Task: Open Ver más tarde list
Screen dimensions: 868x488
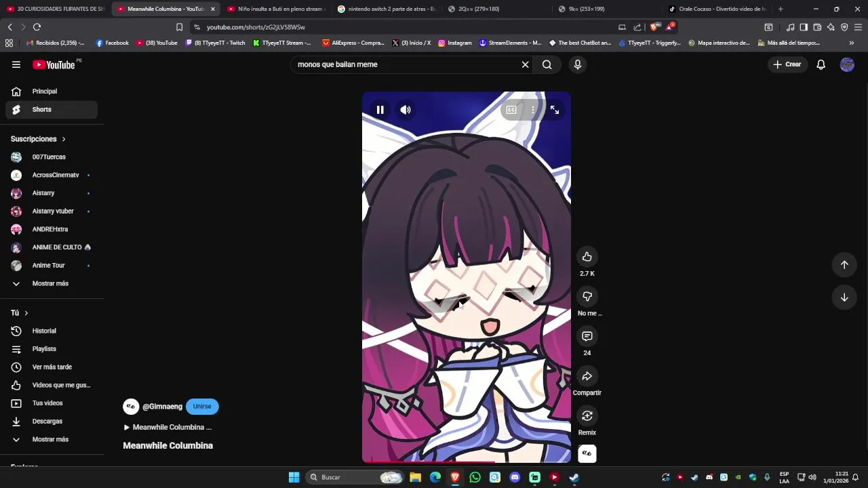Action: click(52, 367)
